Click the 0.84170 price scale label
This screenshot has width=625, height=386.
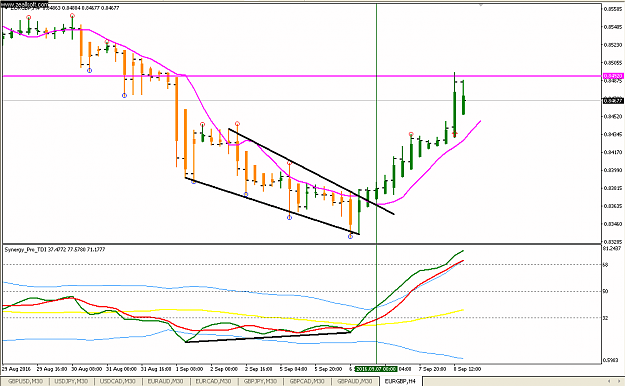coord(613,152)
